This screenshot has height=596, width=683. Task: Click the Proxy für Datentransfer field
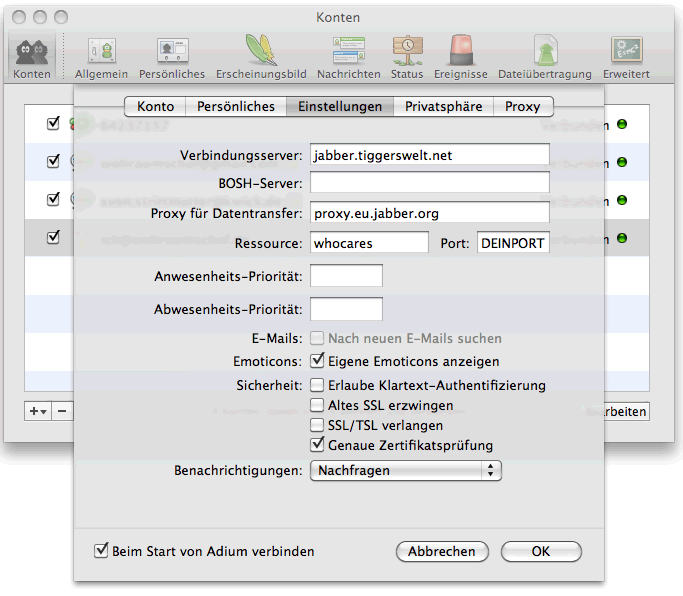(430, 213)
